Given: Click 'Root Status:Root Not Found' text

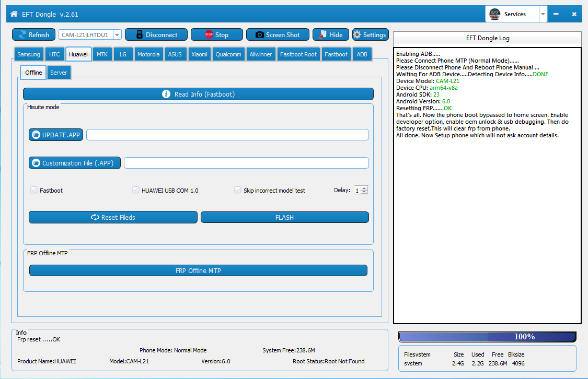Looking at the screenshot, I should pyautogui.click(x=329, y=361).
